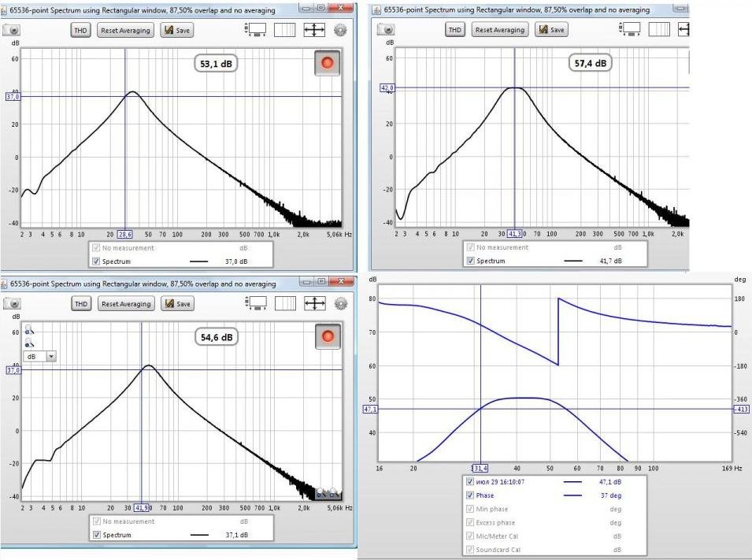The width and height of the screenshot is (752, 560).
Task: Click the 37 deg phase legend value
Action: click(x=610, y=495)
